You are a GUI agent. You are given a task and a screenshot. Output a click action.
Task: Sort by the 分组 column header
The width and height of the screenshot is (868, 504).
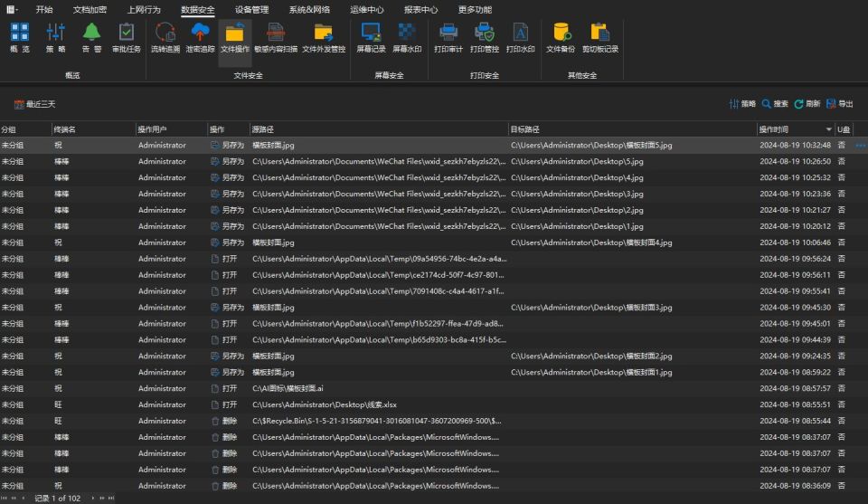click(x=25, y=129)
